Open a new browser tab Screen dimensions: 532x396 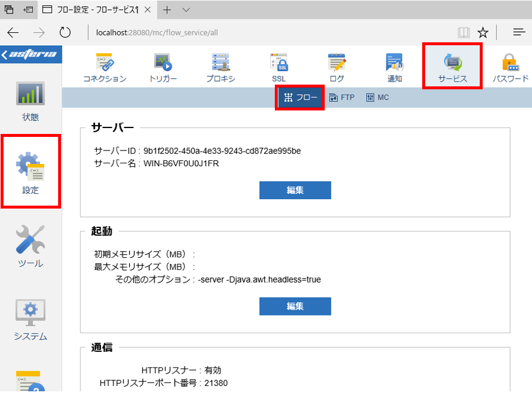(167, 10)
